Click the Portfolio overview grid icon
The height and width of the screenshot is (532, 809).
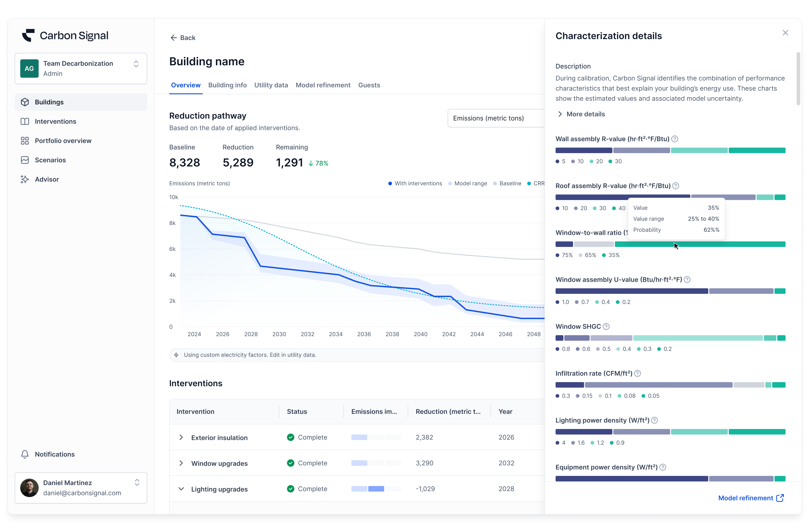click(25, 141)
